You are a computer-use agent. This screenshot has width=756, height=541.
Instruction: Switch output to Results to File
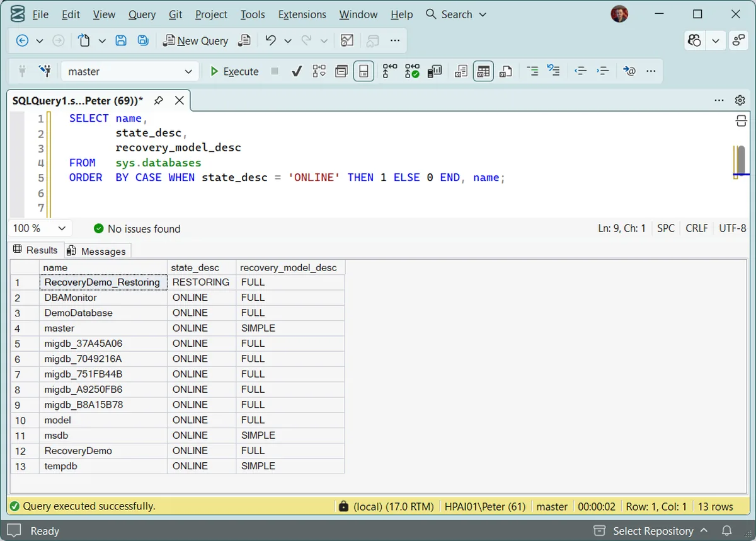click(x=505, y=71)
